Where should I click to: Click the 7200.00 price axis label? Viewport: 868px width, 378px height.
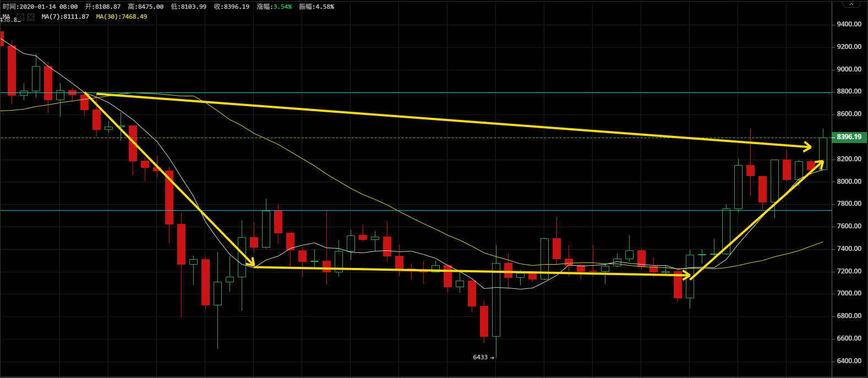click(x=849, y=271)
